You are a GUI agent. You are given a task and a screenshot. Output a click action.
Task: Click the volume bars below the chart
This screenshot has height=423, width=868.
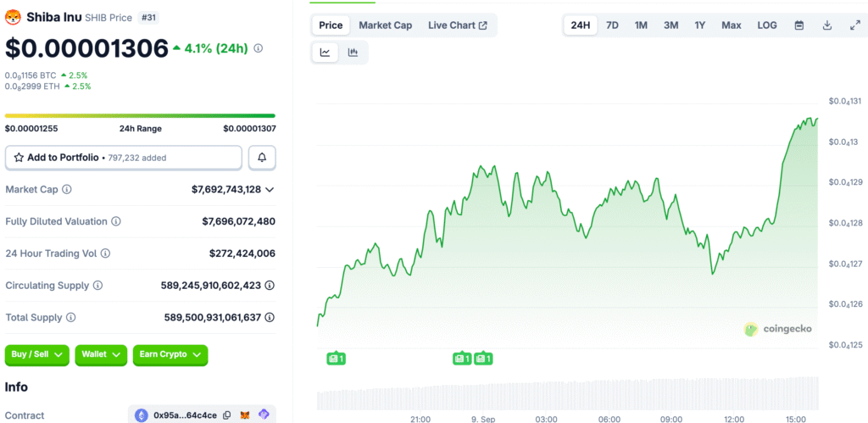coord(567,394)
